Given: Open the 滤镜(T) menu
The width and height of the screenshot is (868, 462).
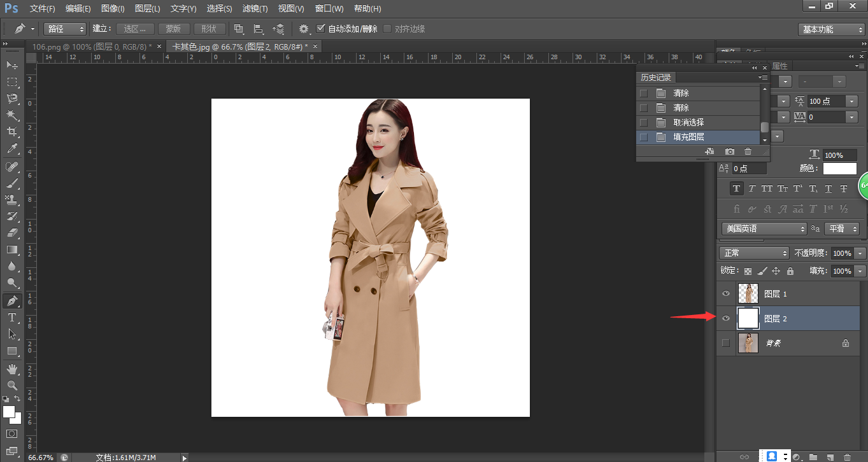Looking at the screenshot, I should click(254, 9).
